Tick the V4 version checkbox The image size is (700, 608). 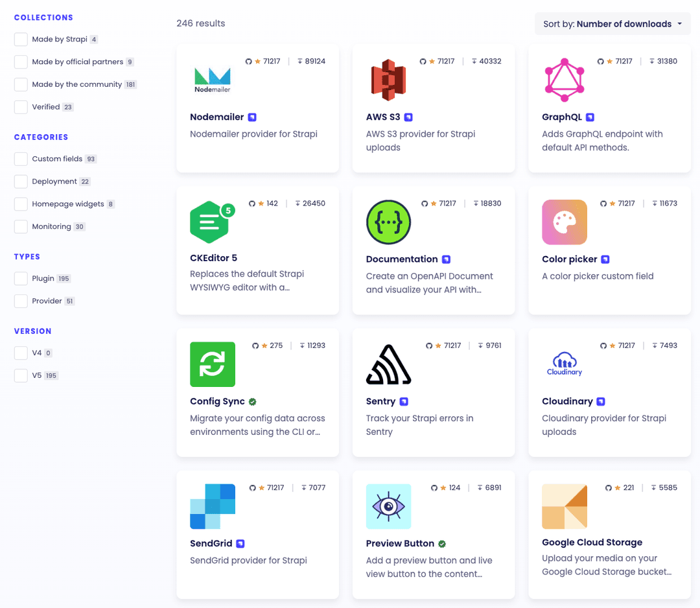[21, 353]
